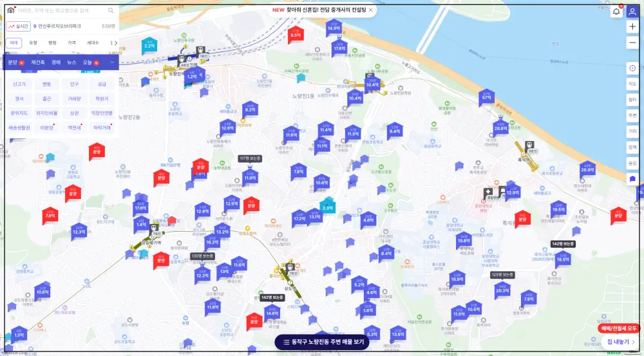Toggle the 경사 overlay chip
644x356 pixels.
[19, 98]
